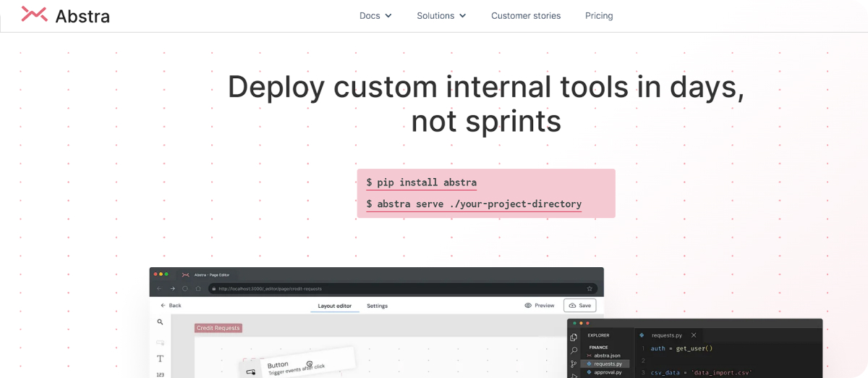
Task: Click code line 'auth = get_user()'
Action: point(681,348)
